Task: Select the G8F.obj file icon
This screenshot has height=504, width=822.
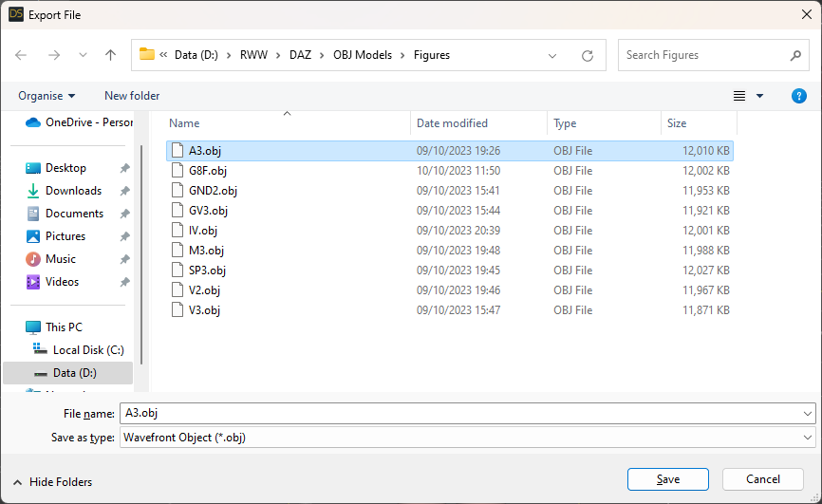Action: click(x=177, y=171)
